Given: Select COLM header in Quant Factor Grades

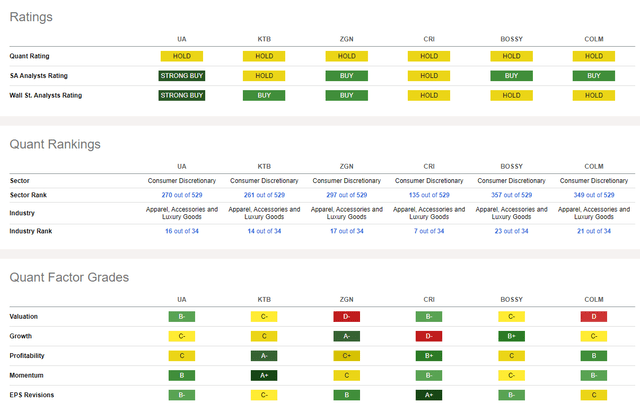Looking at the screenshot, I should pyautogui.click(x=594, y=300).
